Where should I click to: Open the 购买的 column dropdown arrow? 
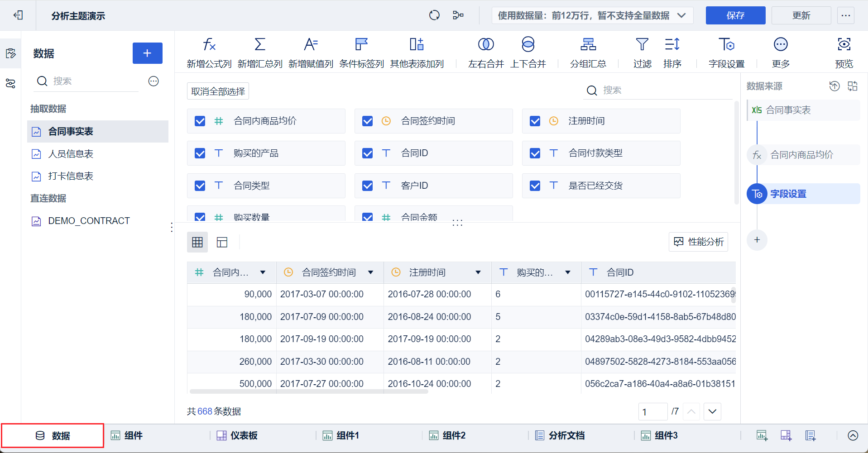pos(568,272)
